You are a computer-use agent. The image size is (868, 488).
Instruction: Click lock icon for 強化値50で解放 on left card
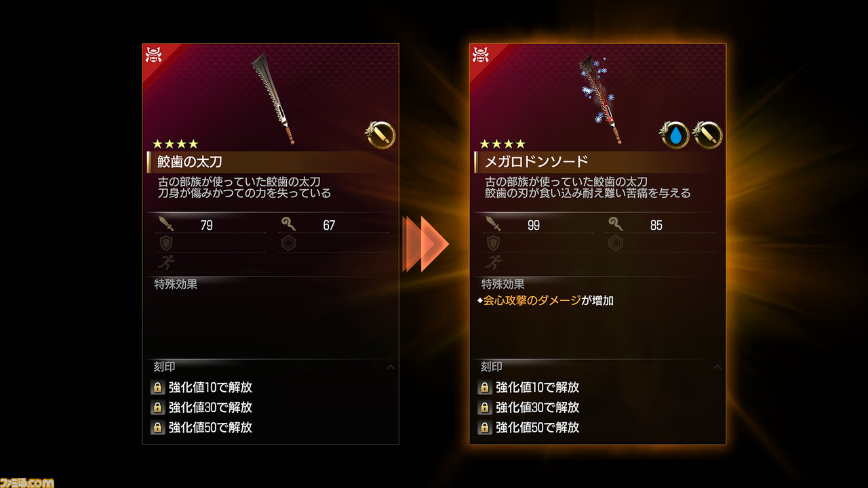(157, 428)
